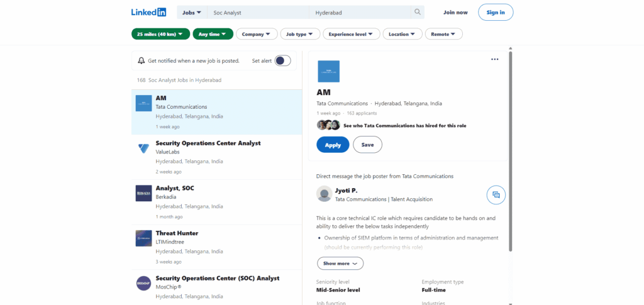Click 'Mid-Senior level' seniority value
Screen dimensions: 644x305
tap(338, 291)
